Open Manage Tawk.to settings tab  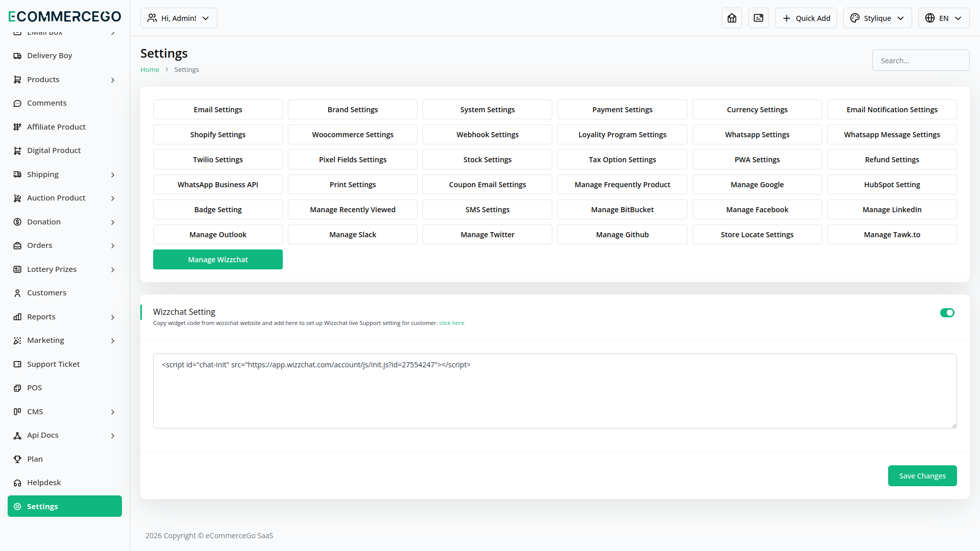click(x=892, y=234)
